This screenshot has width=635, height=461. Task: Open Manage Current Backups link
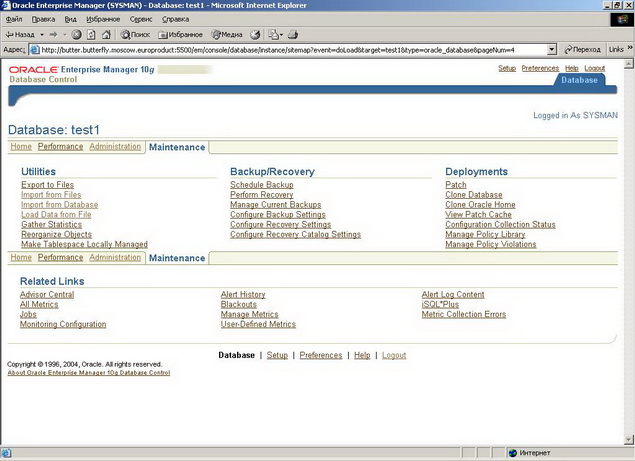click(x=276, y=205)
